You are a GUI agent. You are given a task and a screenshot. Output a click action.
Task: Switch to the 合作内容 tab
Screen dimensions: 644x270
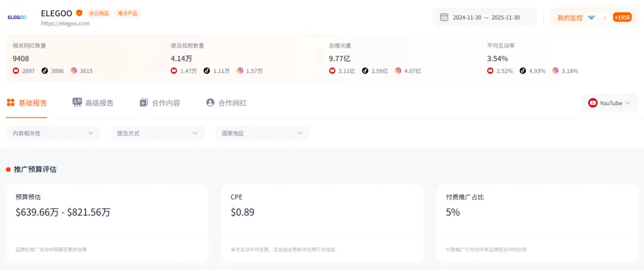[160, 103]
